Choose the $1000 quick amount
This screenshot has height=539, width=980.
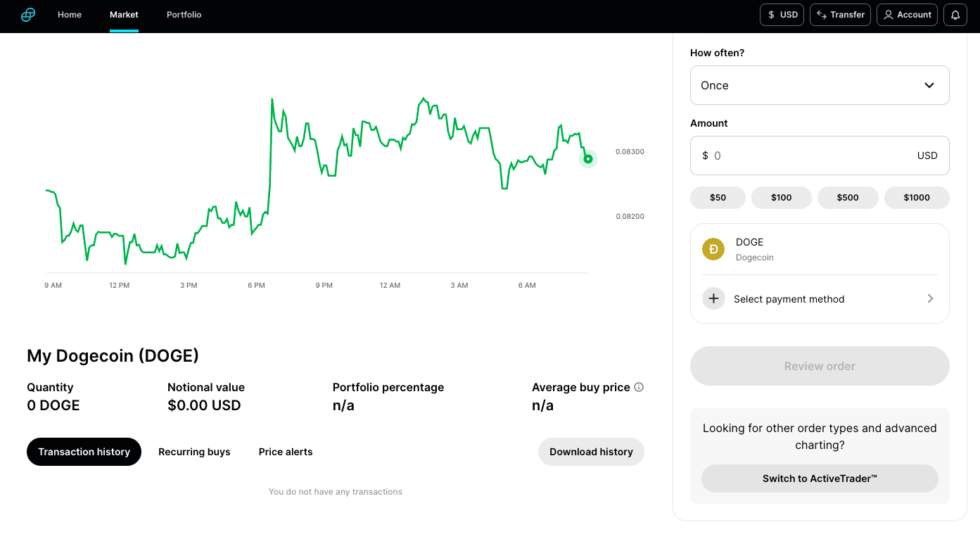(x=917, y=198)
